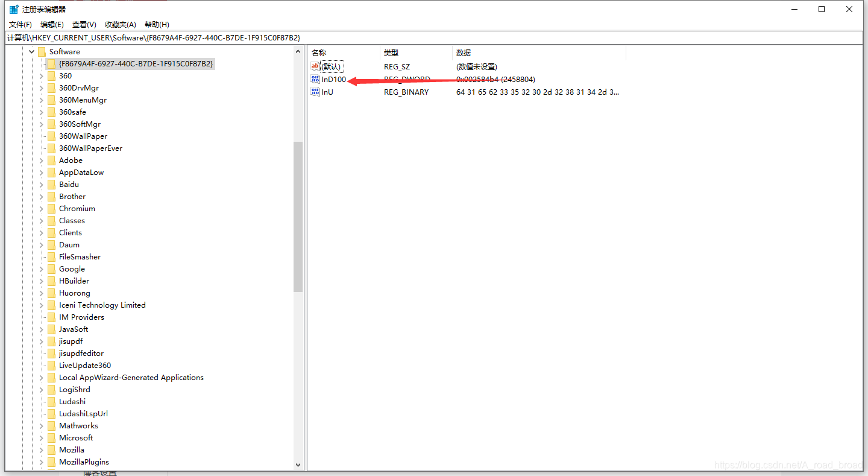The height and width of the screenshot is (476, 868).
Task: Click the folder icon next to 360safe
Action: pos(51,112)
